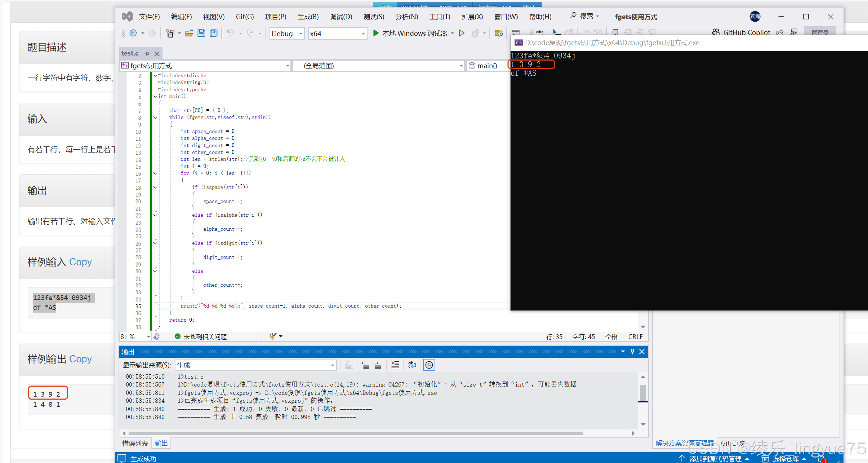Open the Debug configuration dropdown

300,34
